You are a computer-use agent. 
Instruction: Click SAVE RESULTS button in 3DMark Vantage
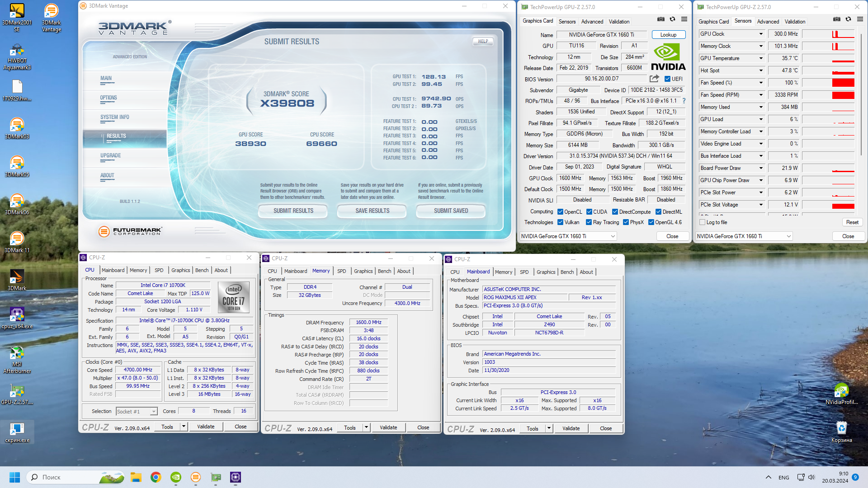coord(372,211)
